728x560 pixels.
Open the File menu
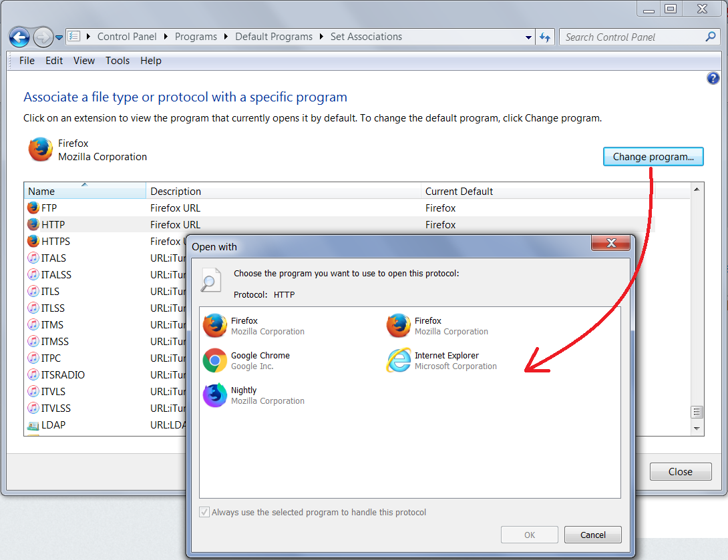27,61
